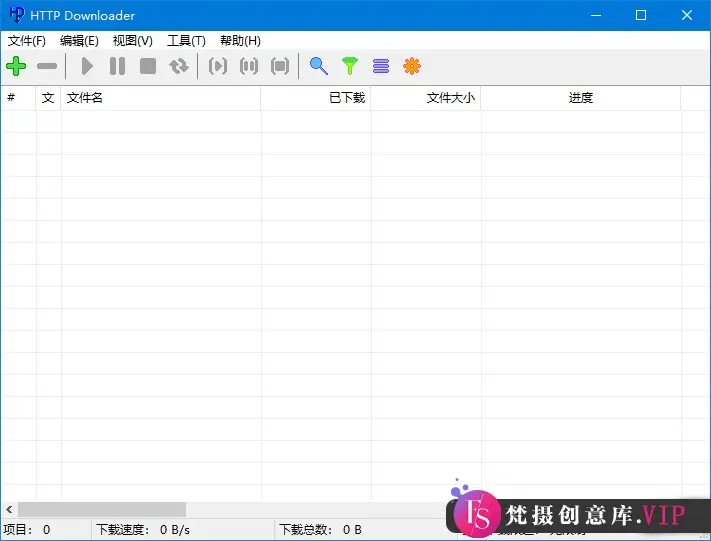Open the 帮助(H) menu
This screenshot has height=541, width=711.
240,41
